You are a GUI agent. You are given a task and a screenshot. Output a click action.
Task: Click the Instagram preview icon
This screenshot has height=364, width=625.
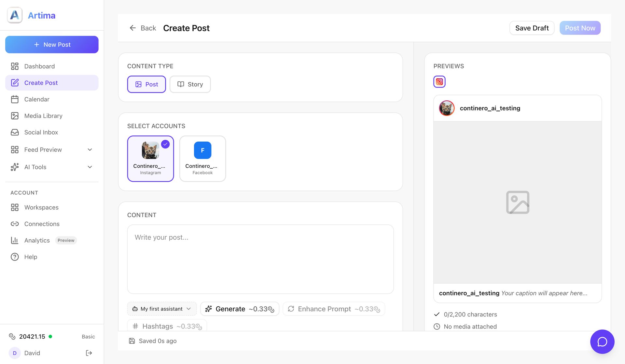click(439, 82)
